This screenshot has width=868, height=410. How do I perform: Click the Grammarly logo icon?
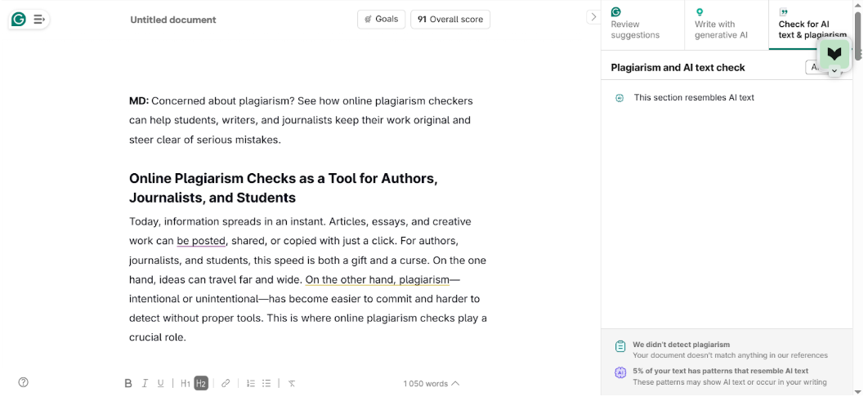18,19
